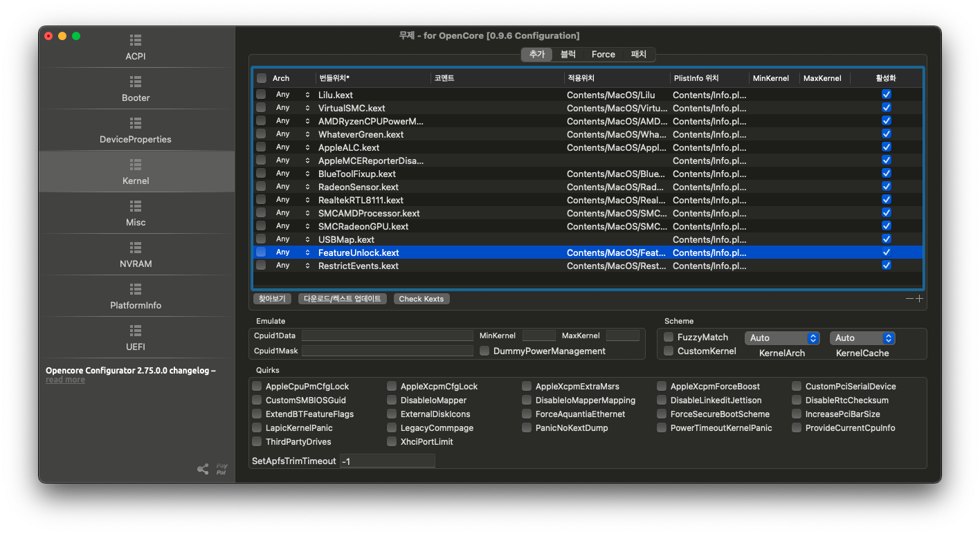
Task: Sort by the 번들위치 column header
Action: point(373,78)
